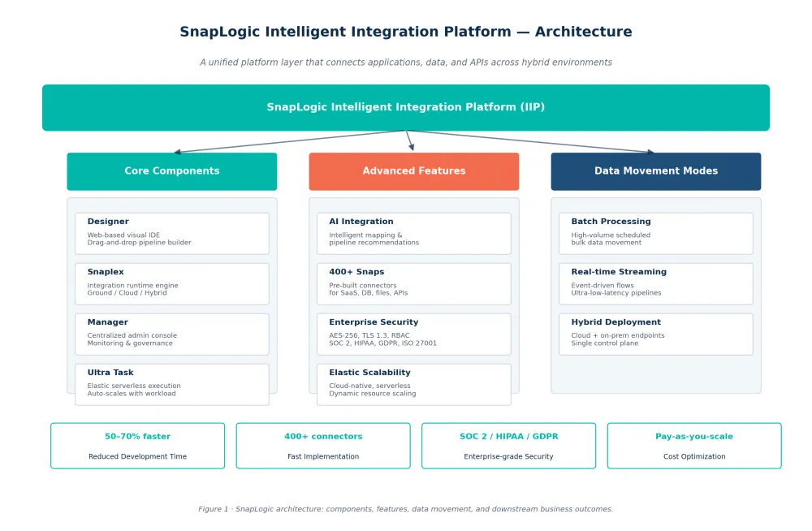
Task: Click the Snaplex component card title
Action: (105, 271)
